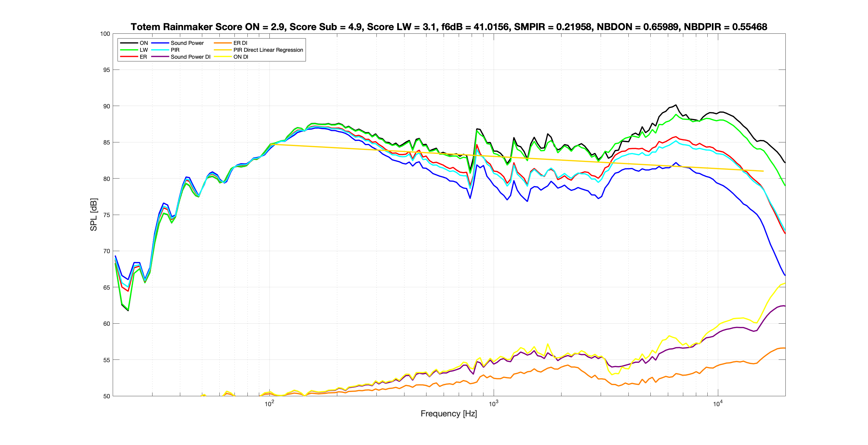Screen dimensions: 868x445
Task: Click the plot title starting with 'Totem Rainmaker Score'
Action: coord(449,27)
